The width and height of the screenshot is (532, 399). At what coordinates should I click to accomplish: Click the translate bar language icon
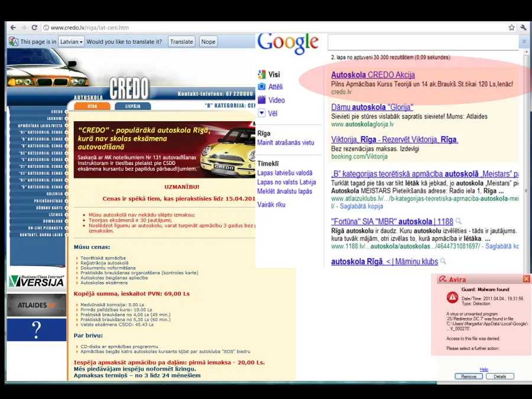click(x=14, y=42)
